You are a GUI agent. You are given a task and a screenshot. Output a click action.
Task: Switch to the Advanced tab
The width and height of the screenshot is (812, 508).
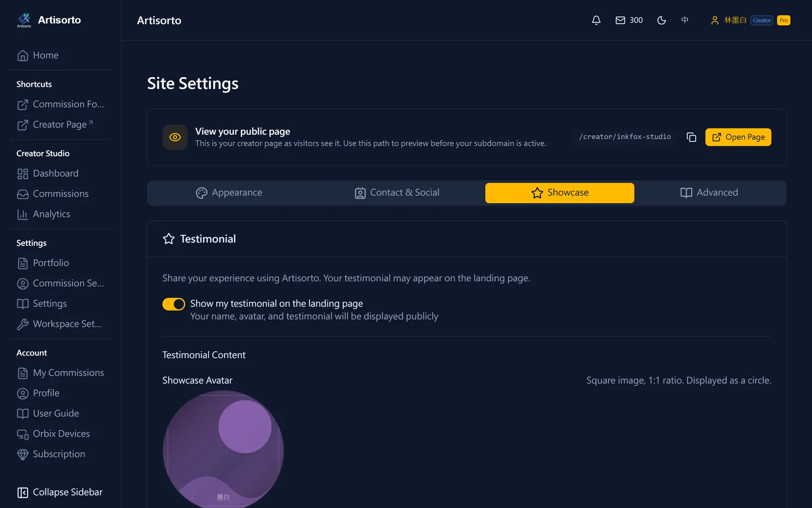[x=709, y=193]
